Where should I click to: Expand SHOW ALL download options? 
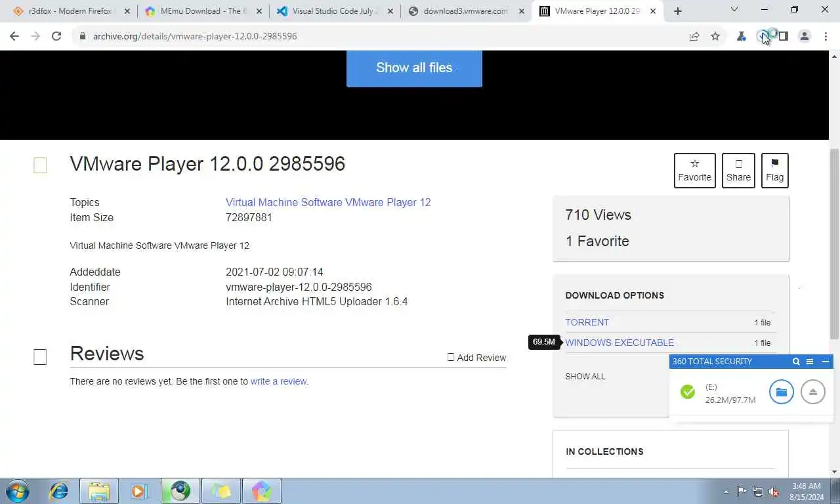tap(585, 377)
